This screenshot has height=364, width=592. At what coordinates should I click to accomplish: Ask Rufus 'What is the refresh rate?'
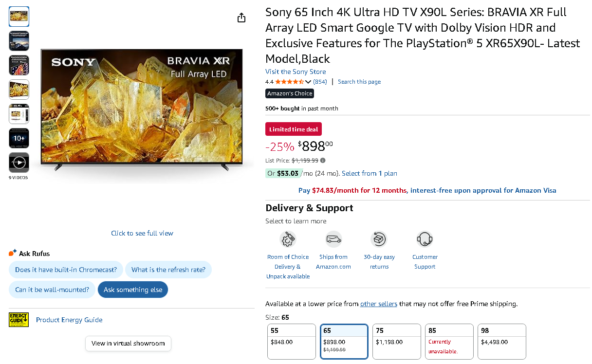click(x=168, y=270)
